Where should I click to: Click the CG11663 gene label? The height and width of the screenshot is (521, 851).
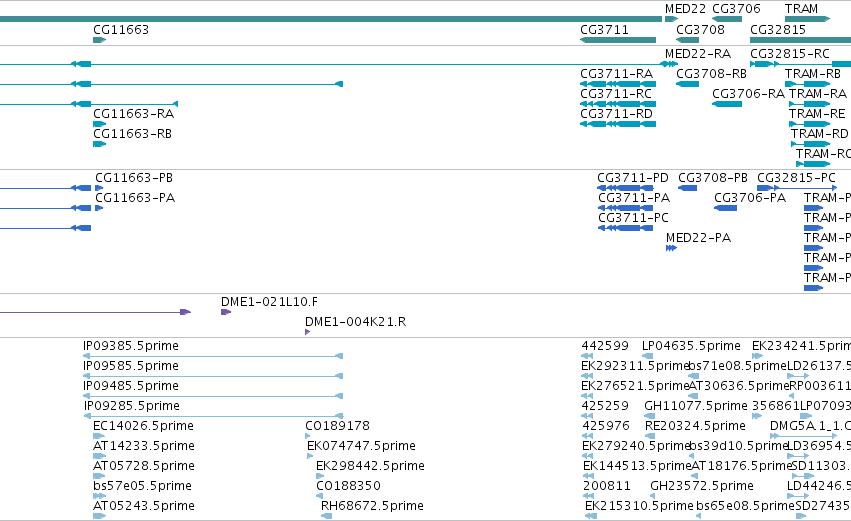click(121, 30)
